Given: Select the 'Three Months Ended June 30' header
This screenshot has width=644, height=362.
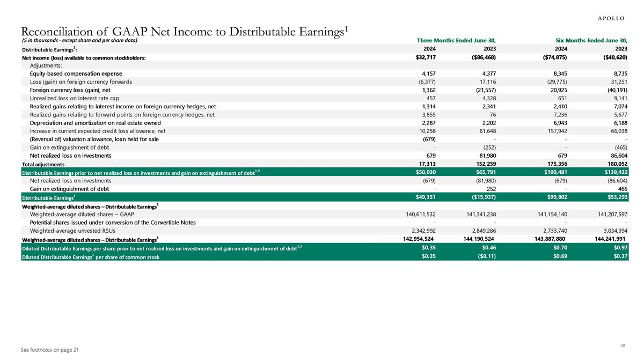Looking at the screenshot, I should (x=459, y=40).
